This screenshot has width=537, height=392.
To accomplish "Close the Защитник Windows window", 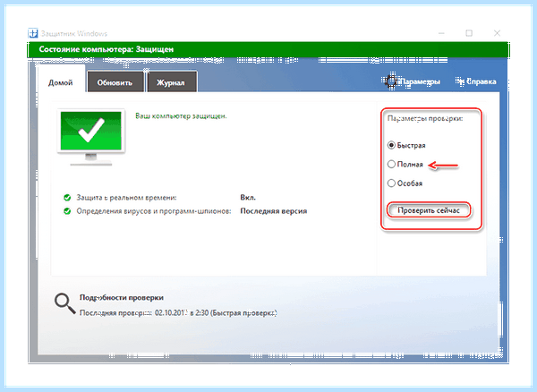I will 497,33.
